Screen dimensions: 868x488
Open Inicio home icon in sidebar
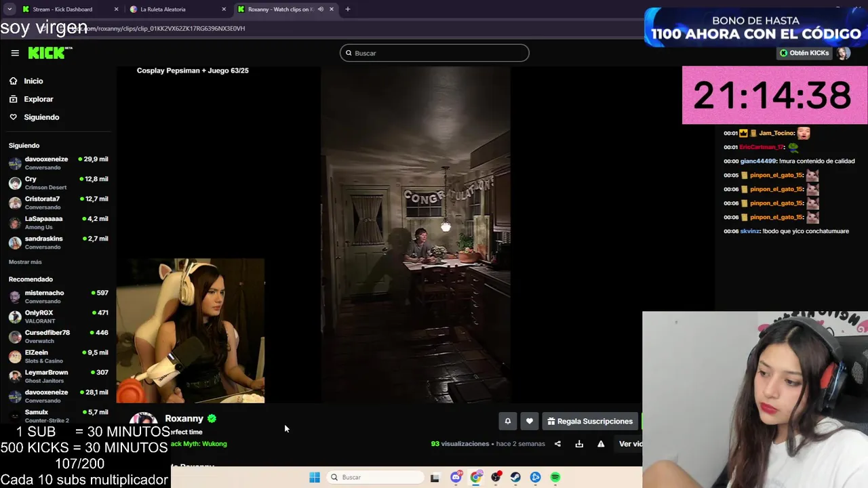pos(13,81)
